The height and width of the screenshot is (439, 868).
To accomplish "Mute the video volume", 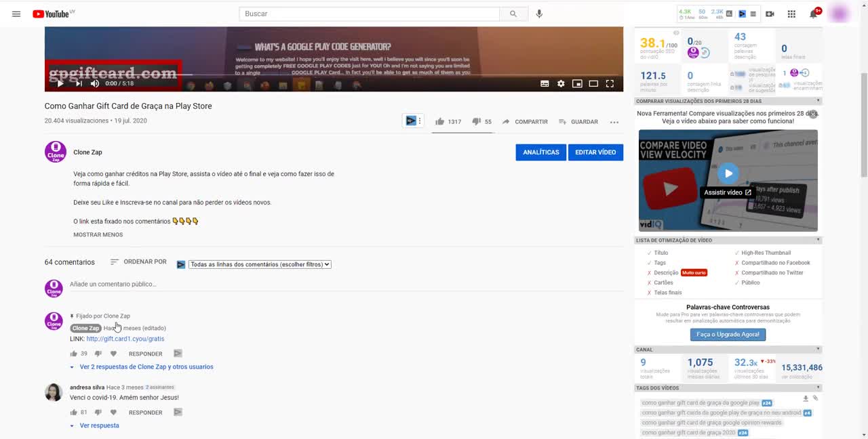I will 95,83.
